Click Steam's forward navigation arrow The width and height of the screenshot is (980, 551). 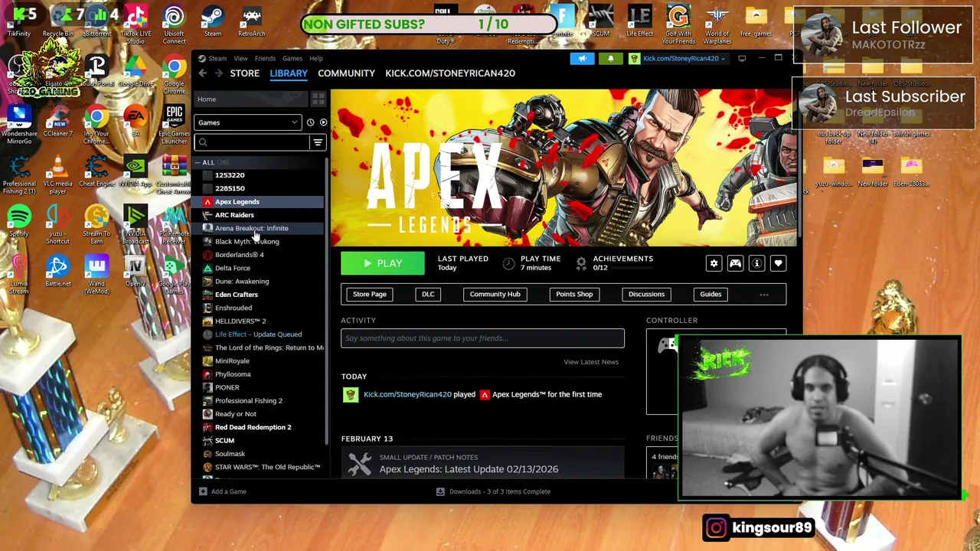(219, 73)
